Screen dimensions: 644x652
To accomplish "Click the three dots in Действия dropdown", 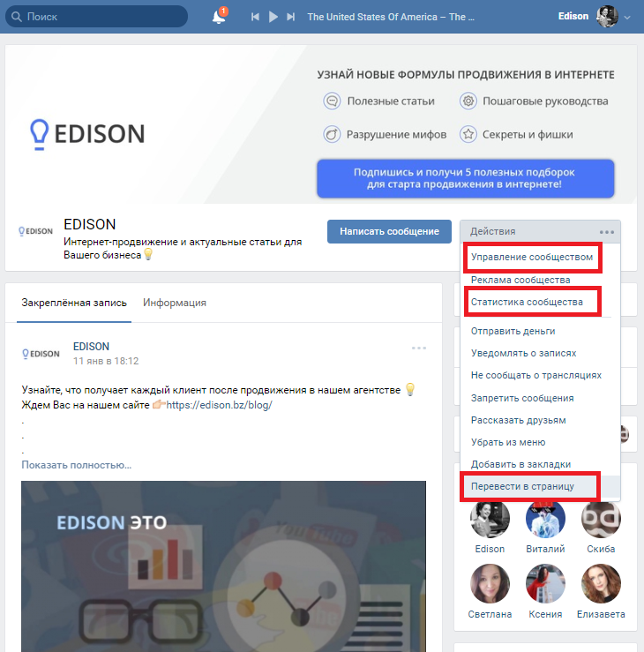I will tap(607, 232).
